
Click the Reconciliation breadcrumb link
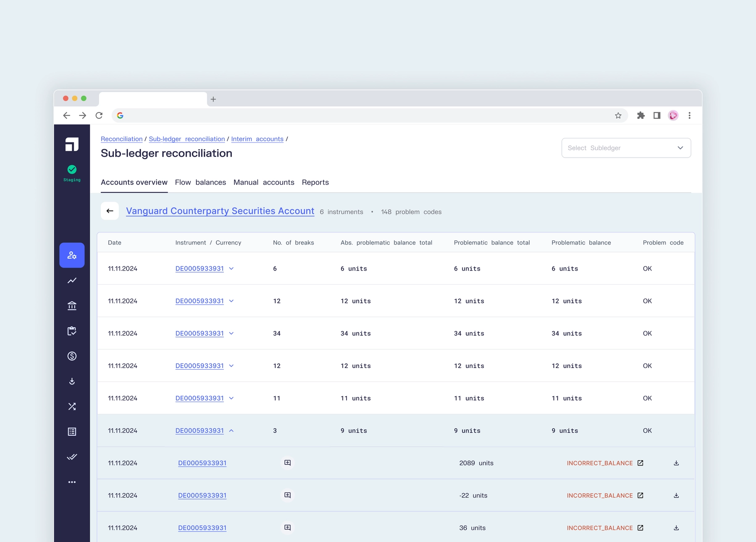[121, 139]
